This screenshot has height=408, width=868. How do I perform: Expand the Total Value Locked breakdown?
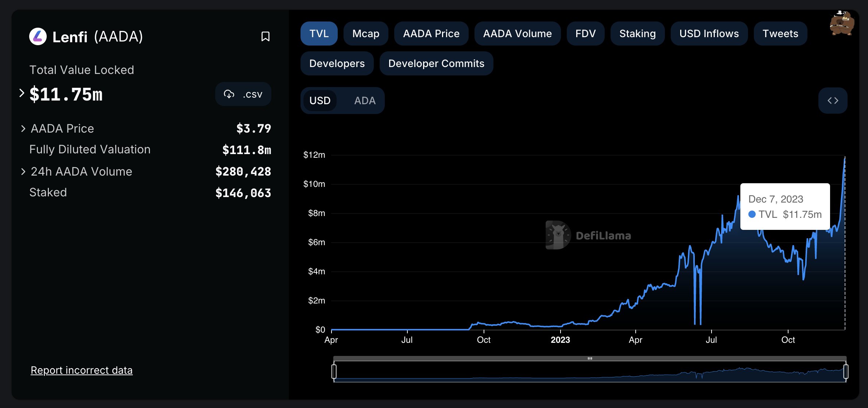[x=22, y=93]
